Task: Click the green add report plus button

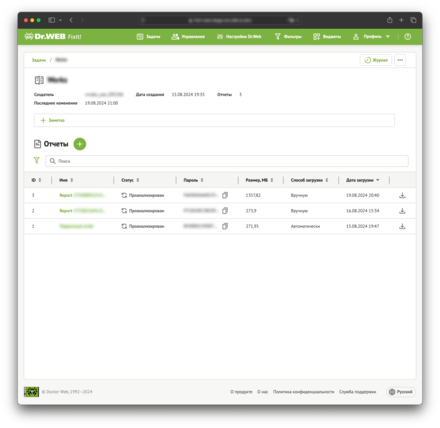Action: pos(80,144)
